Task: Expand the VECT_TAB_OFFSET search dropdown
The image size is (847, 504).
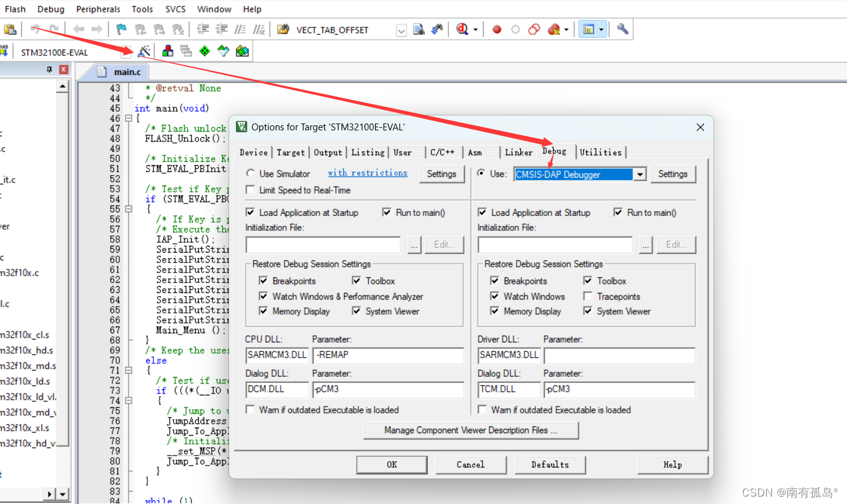Action: coord(401,30)
